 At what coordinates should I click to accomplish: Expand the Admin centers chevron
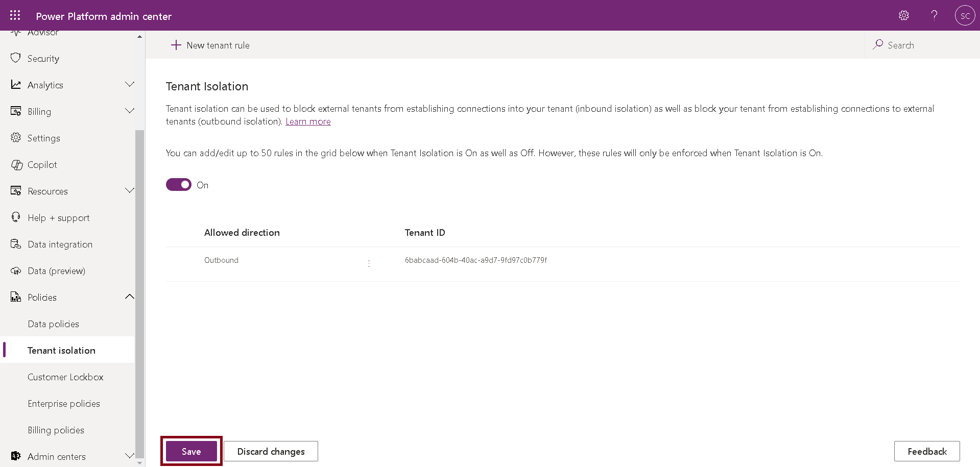click(x=130, y=456)
